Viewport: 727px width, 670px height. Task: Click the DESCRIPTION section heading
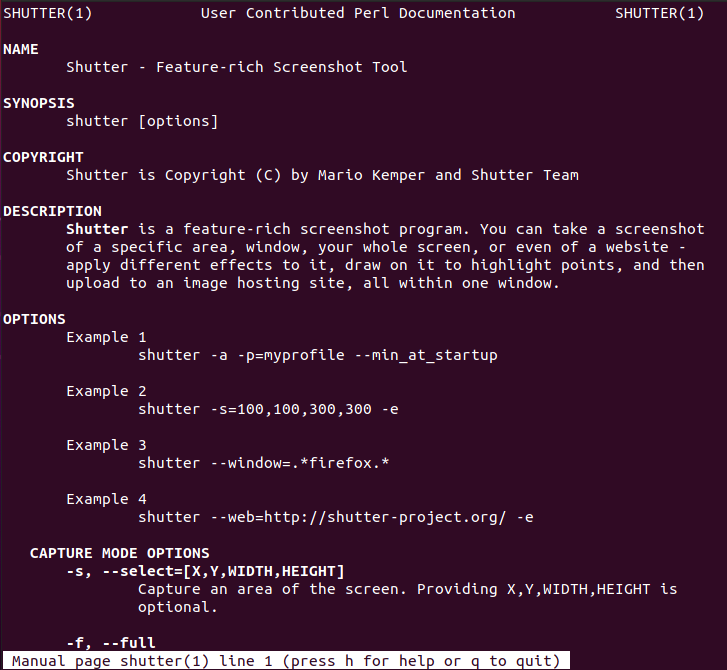click(52, 211)
